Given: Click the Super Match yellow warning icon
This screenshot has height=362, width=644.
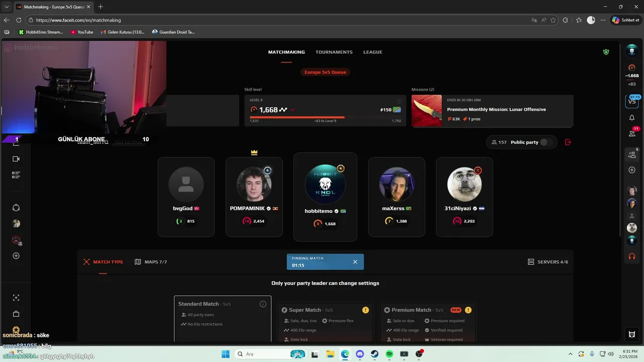Looking at the screenshot, I should click(365, 310).
